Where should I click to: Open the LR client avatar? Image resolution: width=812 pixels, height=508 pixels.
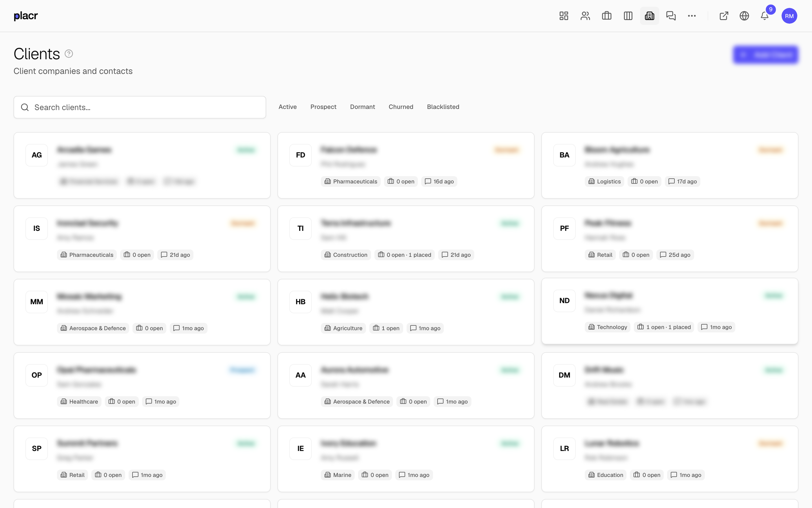[564, 448]
